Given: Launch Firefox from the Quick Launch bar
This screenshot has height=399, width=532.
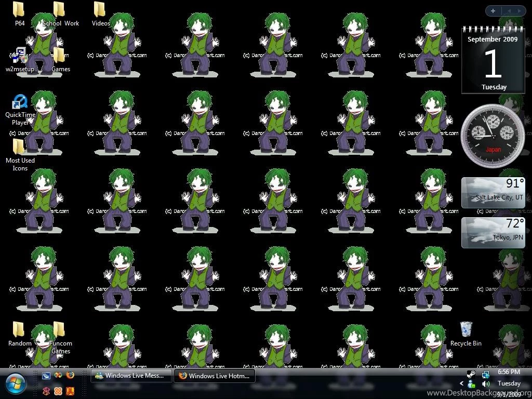Looking at the screenshot, I should click(x=70, y=376).
